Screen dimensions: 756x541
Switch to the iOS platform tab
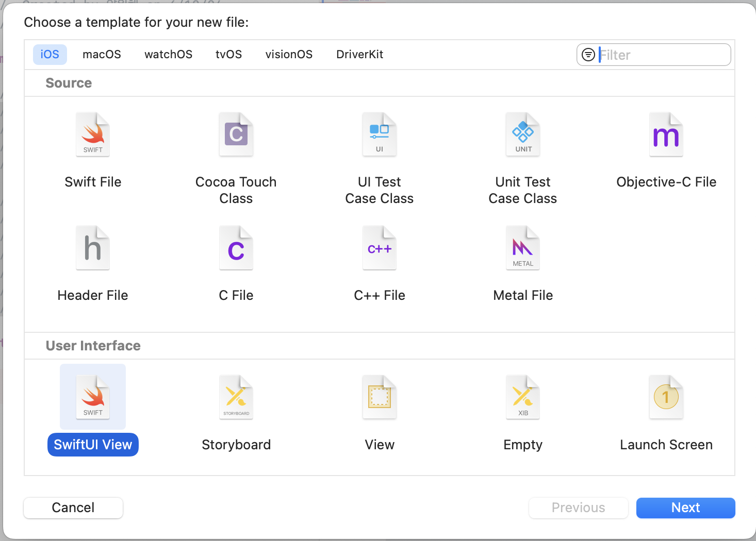tap(50, 55)
